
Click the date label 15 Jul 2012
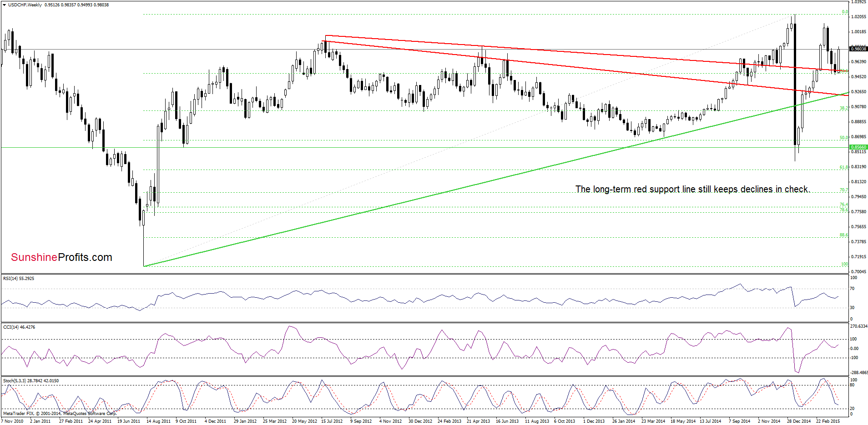pyautogui.click(x=332, y=421)
